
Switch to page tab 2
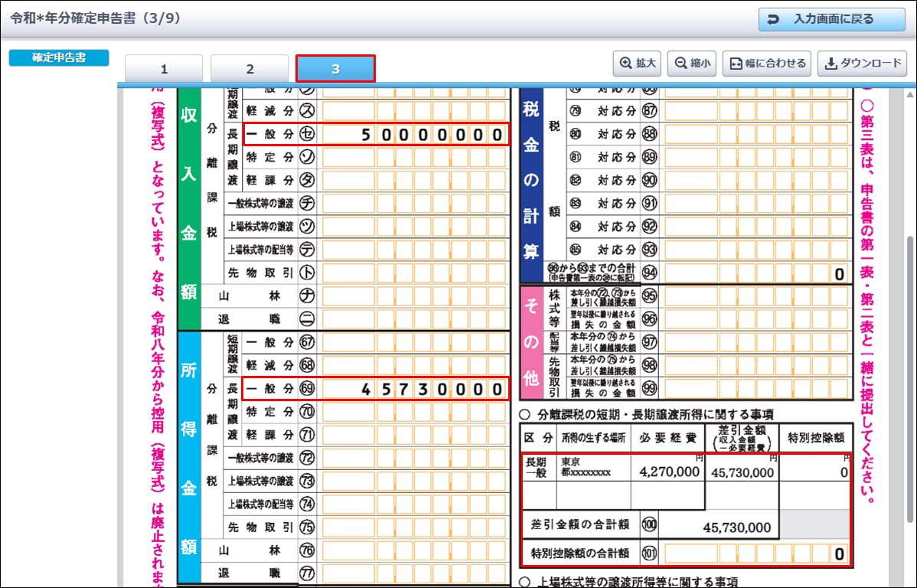pos(250,69)
